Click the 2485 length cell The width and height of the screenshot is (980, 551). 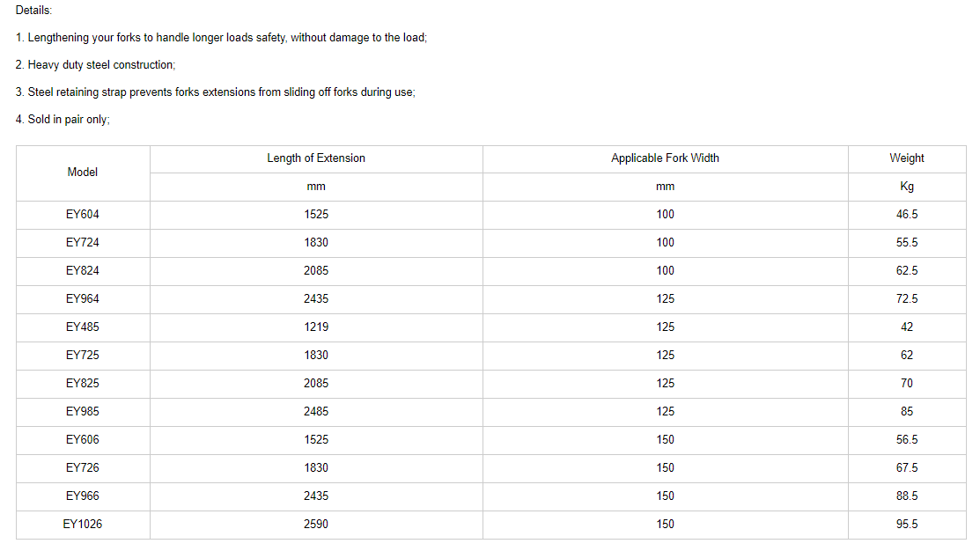pos(316,412)
